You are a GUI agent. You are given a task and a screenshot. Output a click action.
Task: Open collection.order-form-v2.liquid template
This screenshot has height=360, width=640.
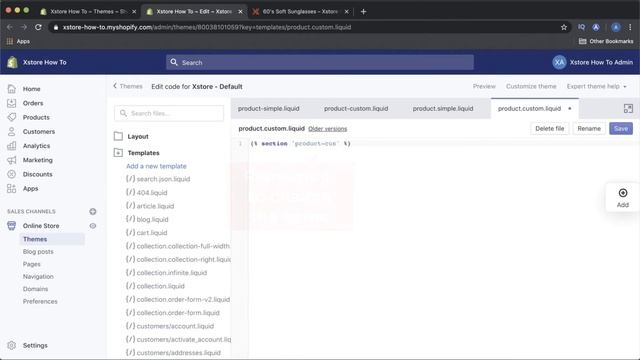pos(178,299)
